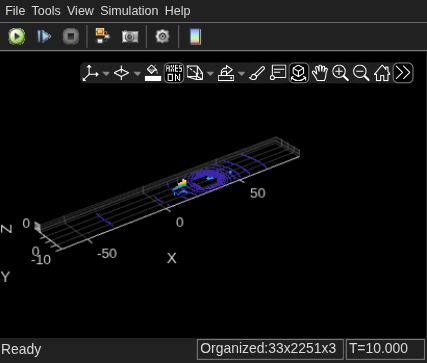Toggle the AXES ON button

coord(174,73)
